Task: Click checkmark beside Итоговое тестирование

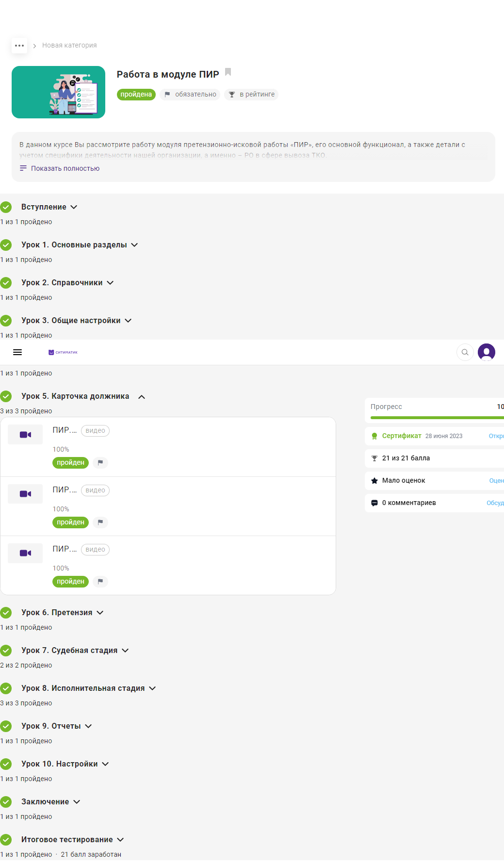Action: coord(6,840)
